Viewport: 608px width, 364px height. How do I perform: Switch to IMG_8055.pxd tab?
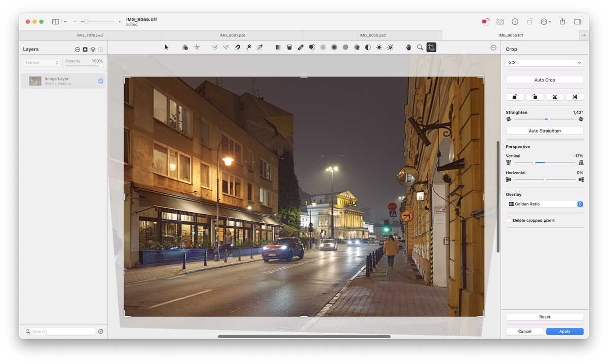(x=372, y=35)
